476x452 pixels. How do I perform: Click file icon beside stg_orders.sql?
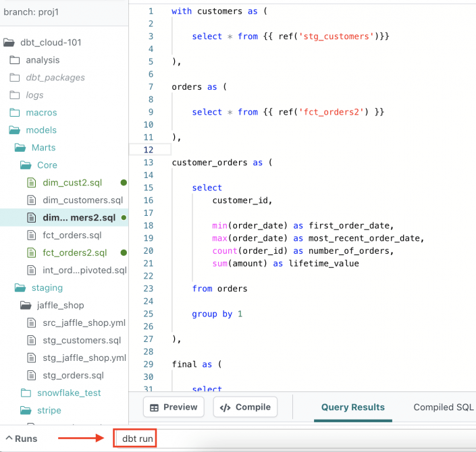31,376
